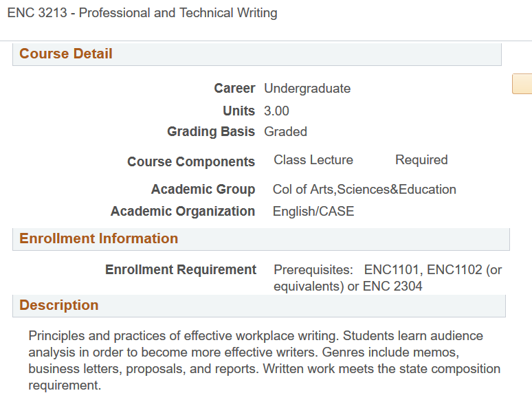Select the Col of Arts,Sciences&Education value
This screenshot has height=415, width=532.
pyautogui.click(x=364, y=189)
